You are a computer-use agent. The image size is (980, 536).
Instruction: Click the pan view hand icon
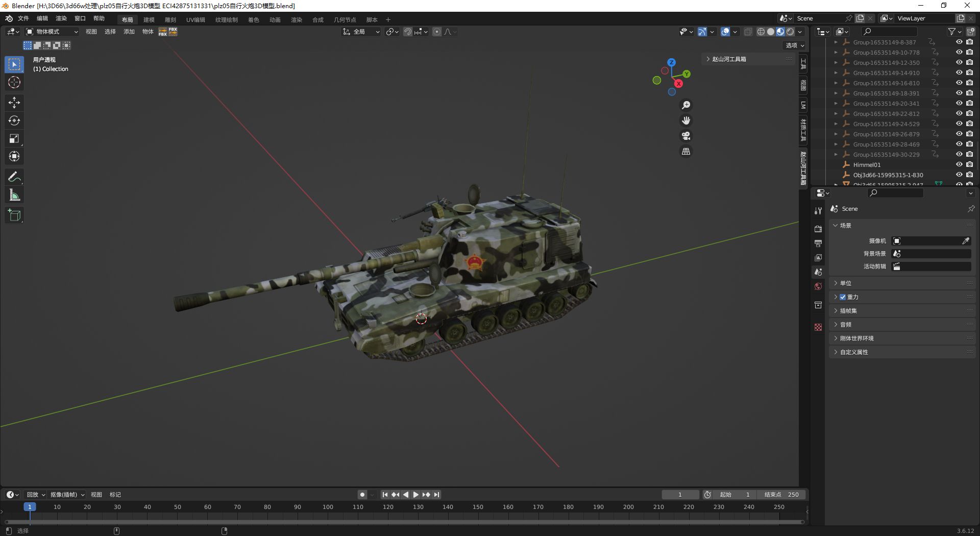pyautogui.click(x=686, y=120)
